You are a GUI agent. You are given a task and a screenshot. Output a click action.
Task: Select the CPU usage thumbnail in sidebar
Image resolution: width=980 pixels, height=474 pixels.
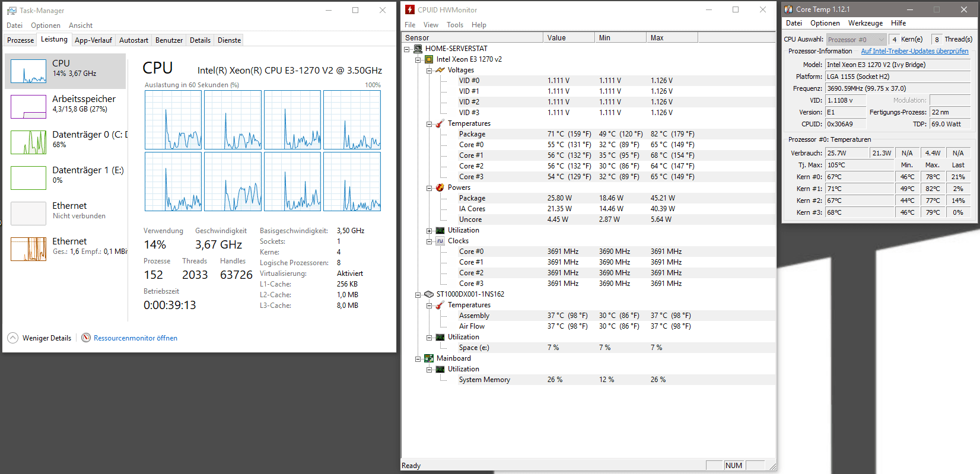pos(28,71)
